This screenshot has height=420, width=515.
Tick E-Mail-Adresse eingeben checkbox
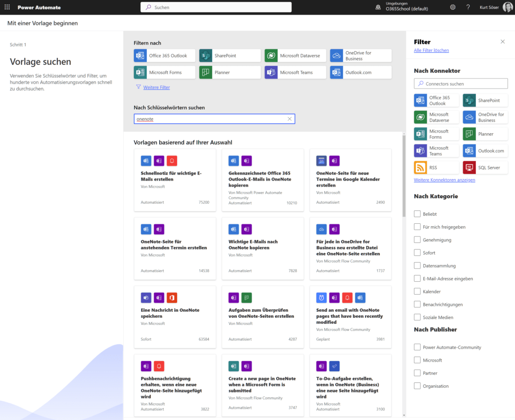click(417, 279)
